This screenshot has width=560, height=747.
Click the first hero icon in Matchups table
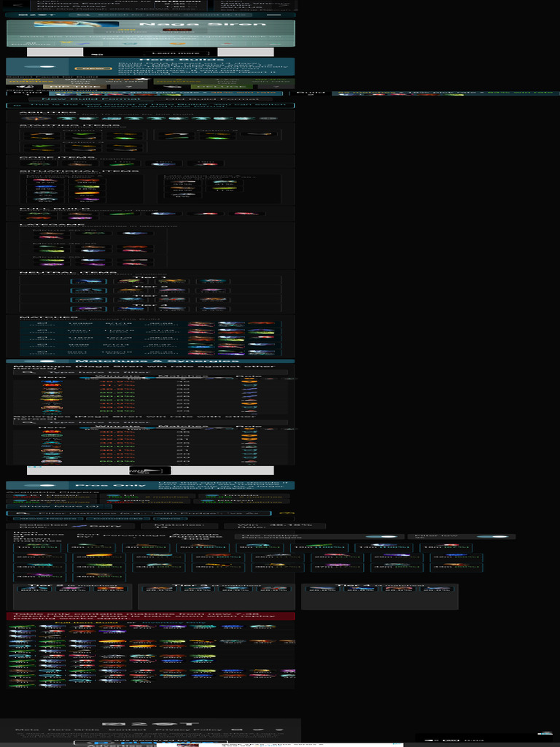pos(51,382)
